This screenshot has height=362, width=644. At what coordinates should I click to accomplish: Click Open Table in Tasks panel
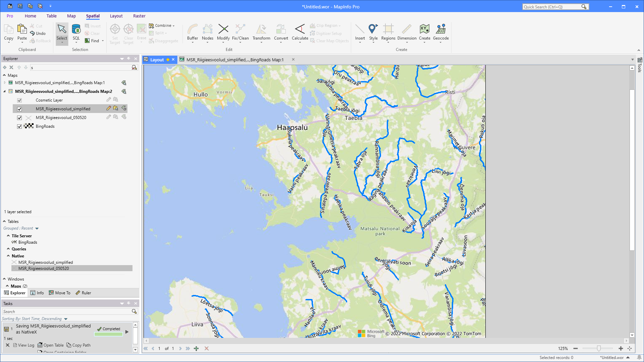(51, 345)
